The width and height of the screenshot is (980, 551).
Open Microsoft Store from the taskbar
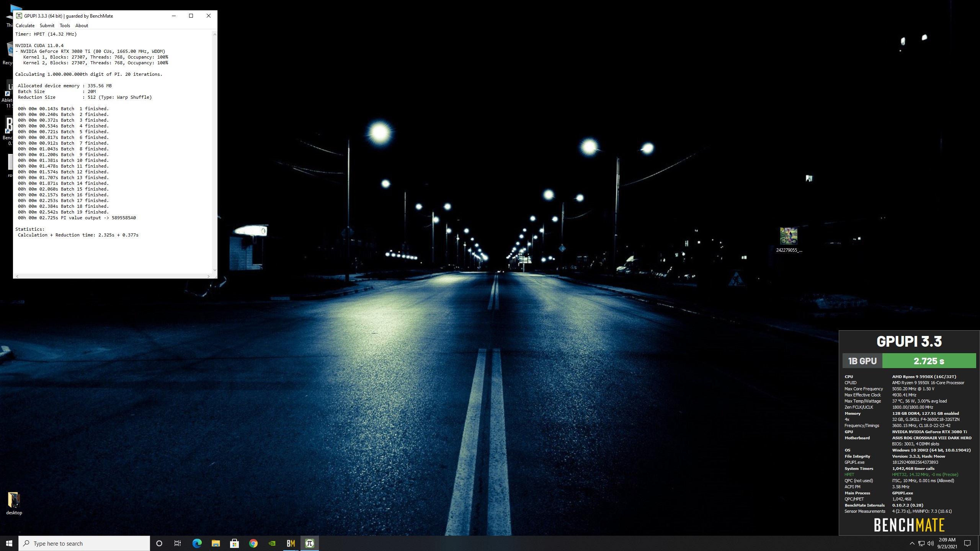234,543
